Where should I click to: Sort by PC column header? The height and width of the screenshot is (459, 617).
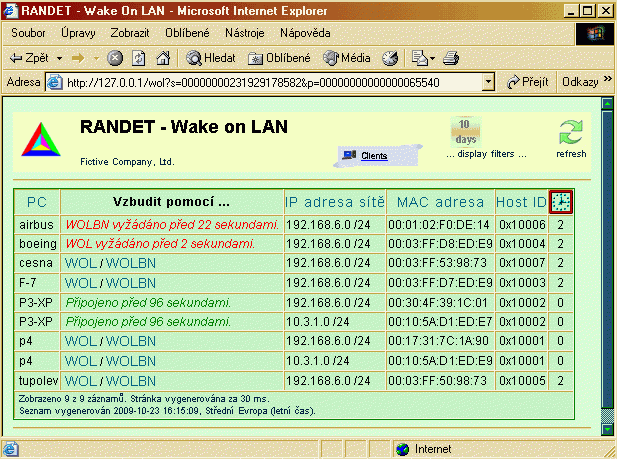(37, 202)
